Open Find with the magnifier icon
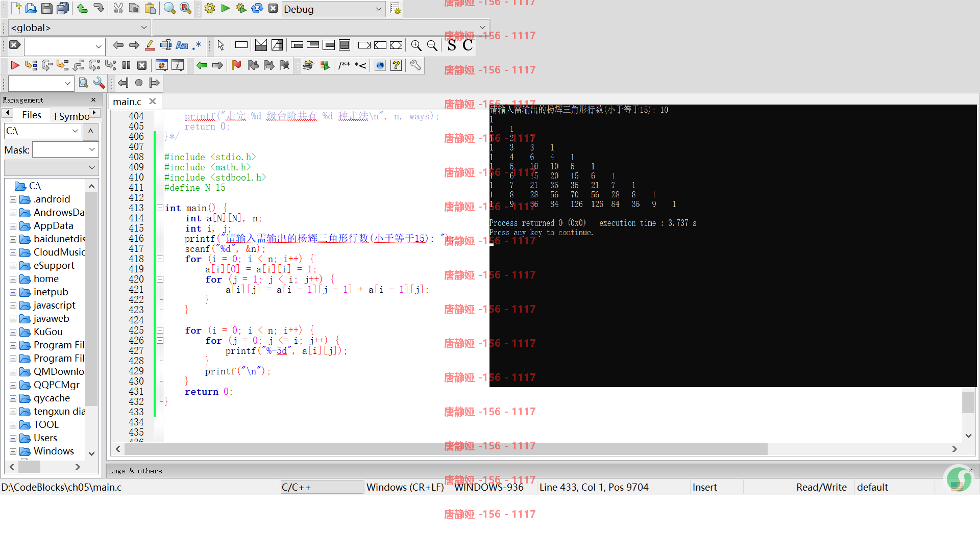 click(x=169, y=8)
